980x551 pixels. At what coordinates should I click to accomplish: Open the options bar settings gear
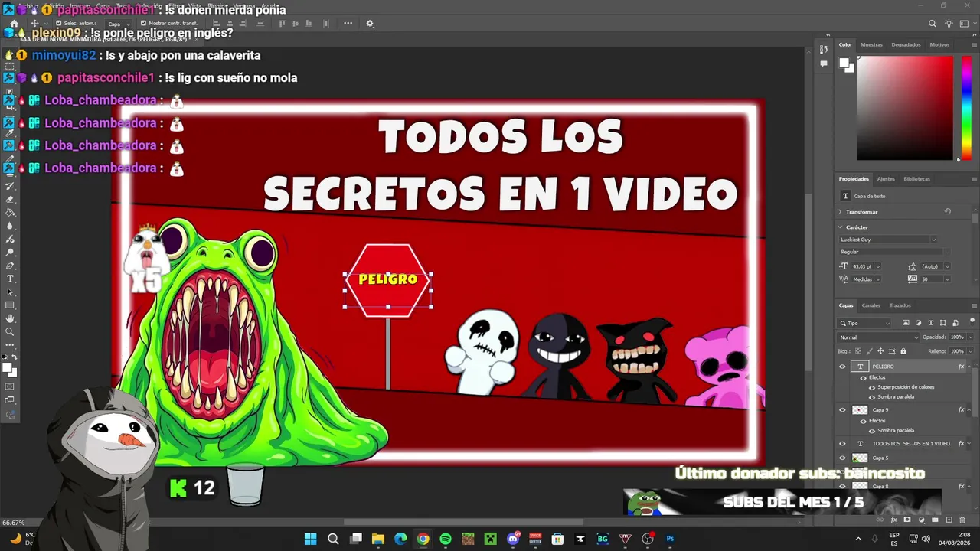pyautogui.click(x=370, y=24)
